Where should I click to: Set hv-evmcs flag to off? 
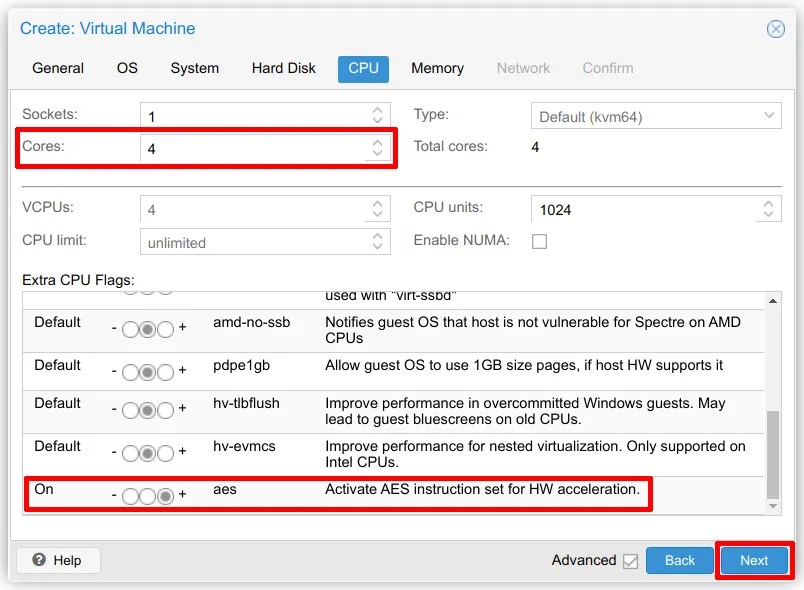click(131, 452)
